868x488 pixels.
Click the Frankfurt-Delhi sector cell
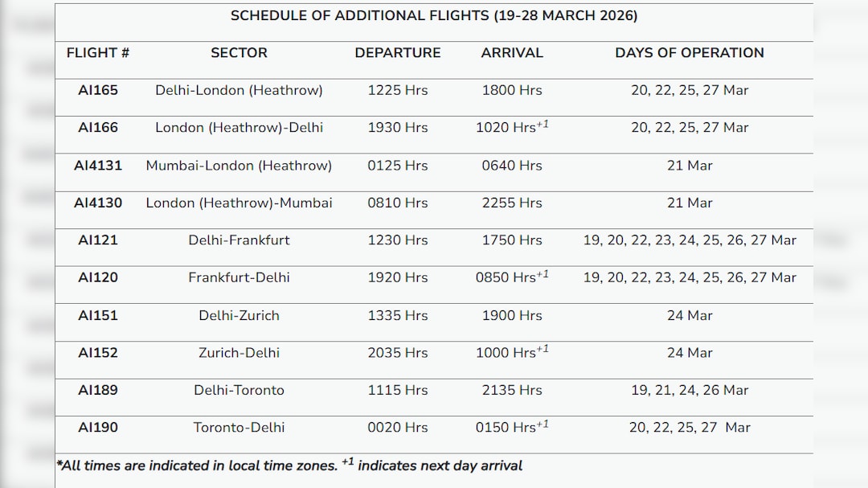[x=239, y=277]
